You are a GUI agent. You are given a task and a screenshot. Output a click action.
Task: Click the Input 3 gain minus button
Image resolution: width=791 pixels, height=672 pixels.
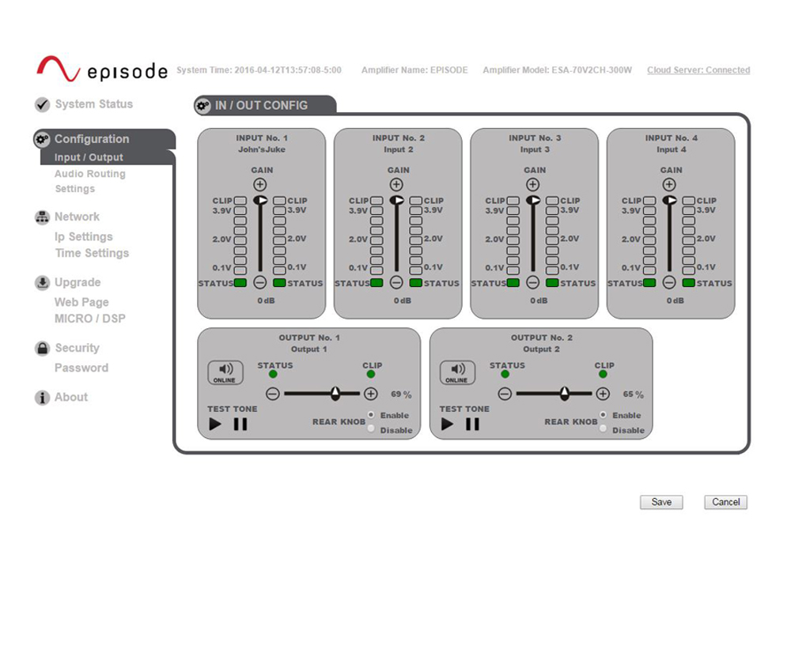click(533, 282)
